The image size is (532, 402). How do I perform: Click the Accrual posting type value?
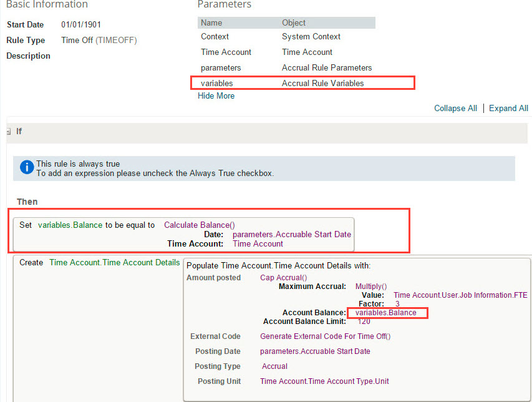275,366
